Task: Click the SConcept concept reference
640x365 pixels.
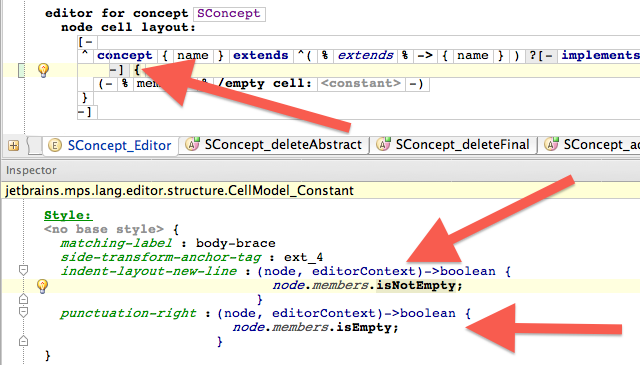Action: pos(229,13)
